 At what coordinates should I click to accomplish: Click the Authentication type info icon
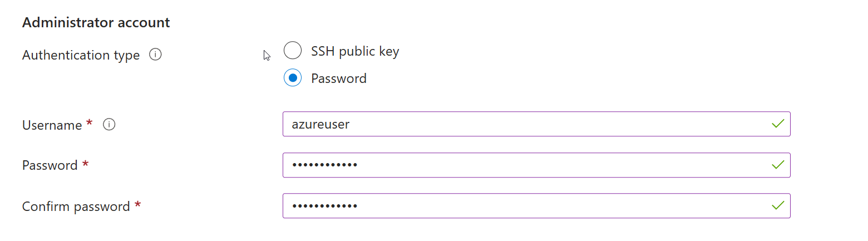(156, 55)
